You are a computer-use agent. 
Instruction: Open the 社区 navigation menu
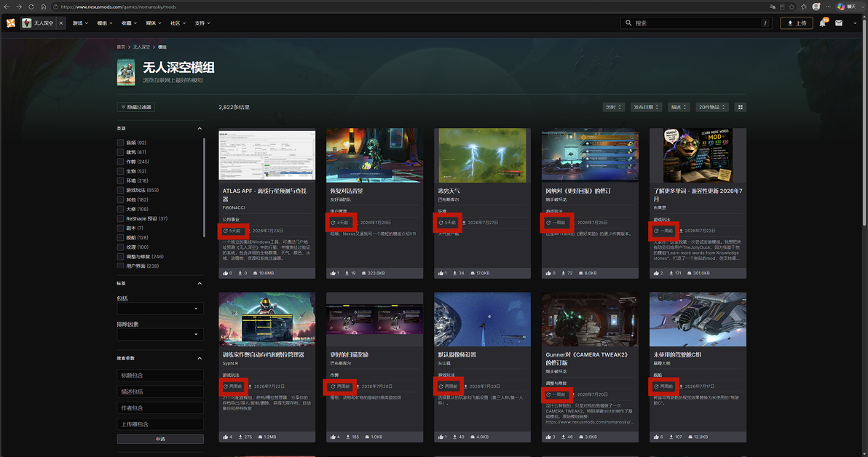click(178, 23)
